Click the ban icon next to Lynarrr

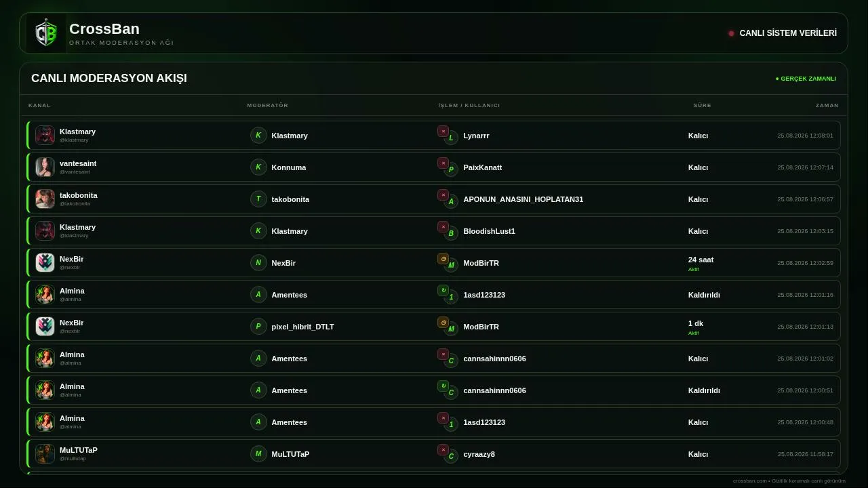coord(443,131)
